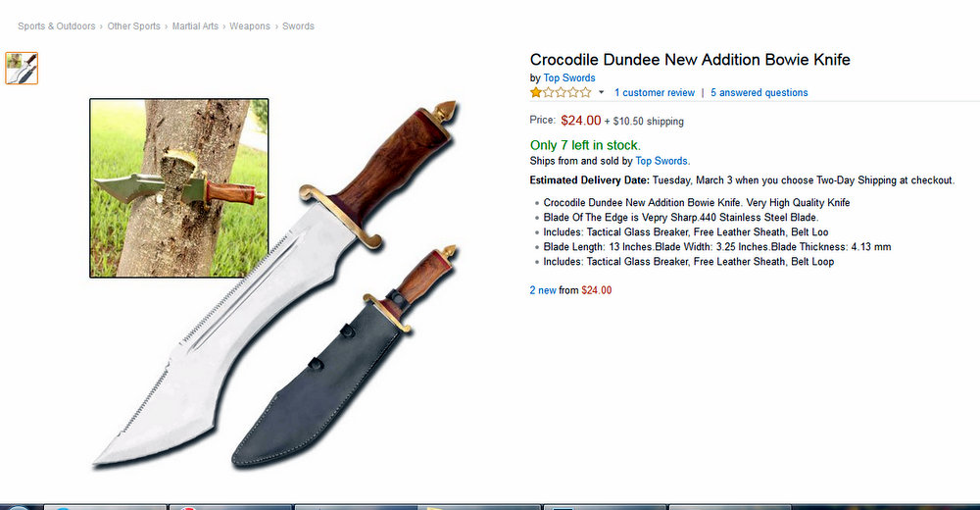Screen dimensions: 980x510
Task: Open the 2 new offers link
Action: (x=543, y=290)
